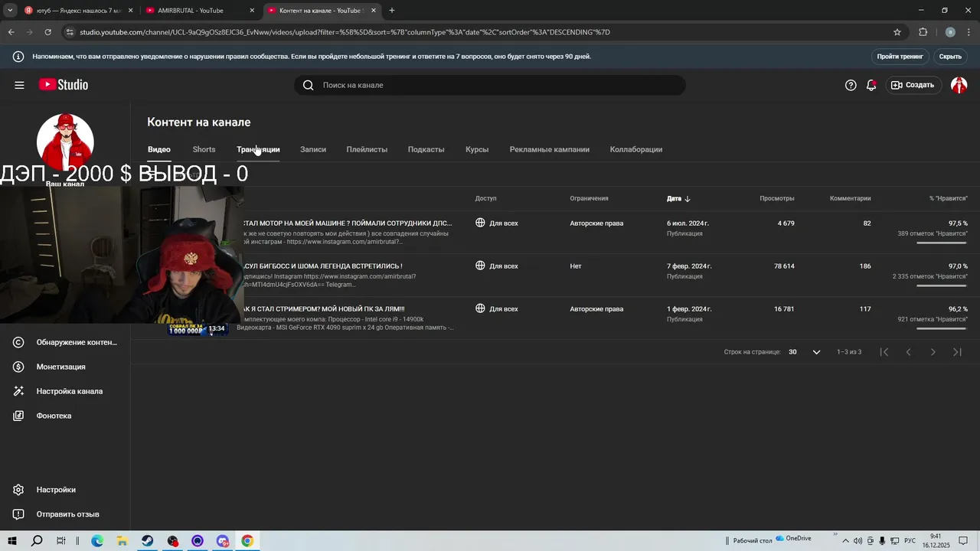Open visibility dropdown for 7 февр. 2024 video

click(x=497, y=266)
